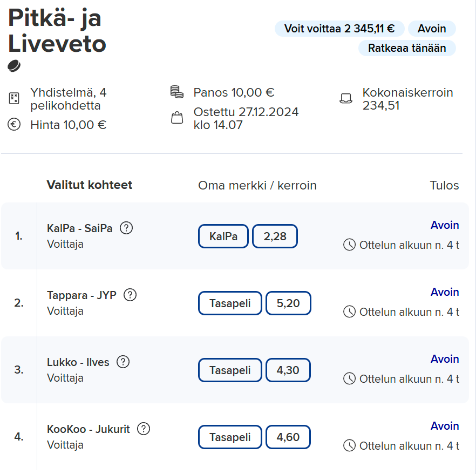The height and width of the screenshot is (474, 476).
Task: Open help icon next to KalPa - SaiPa
Action: [126, 228]
